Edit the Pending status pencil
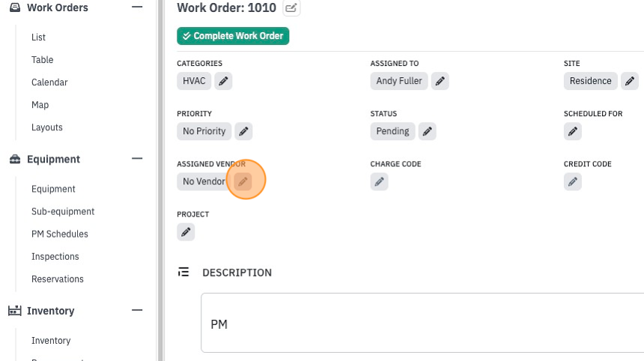Viewport: 644px width, 361px height. 427,131
